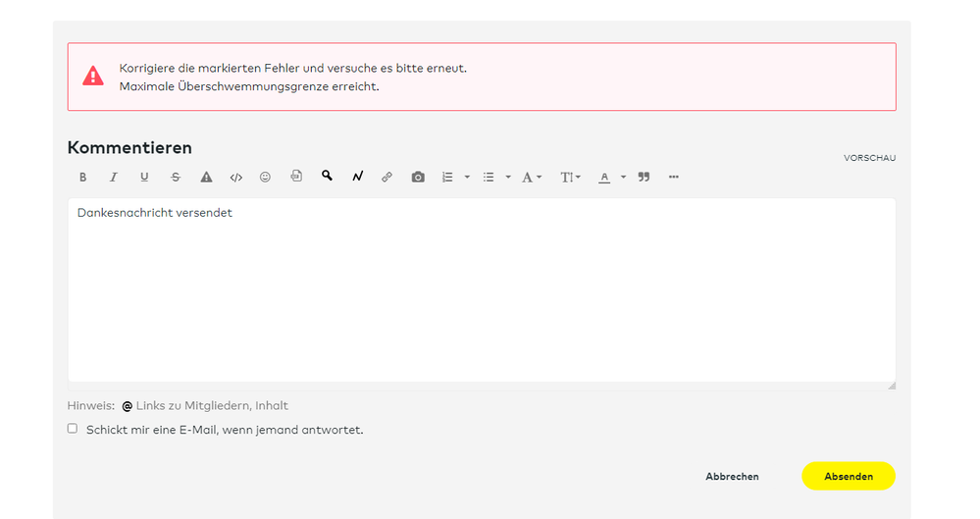Click the document insert icon
This screenshot has height=519, width=980.
coord(296,177)
